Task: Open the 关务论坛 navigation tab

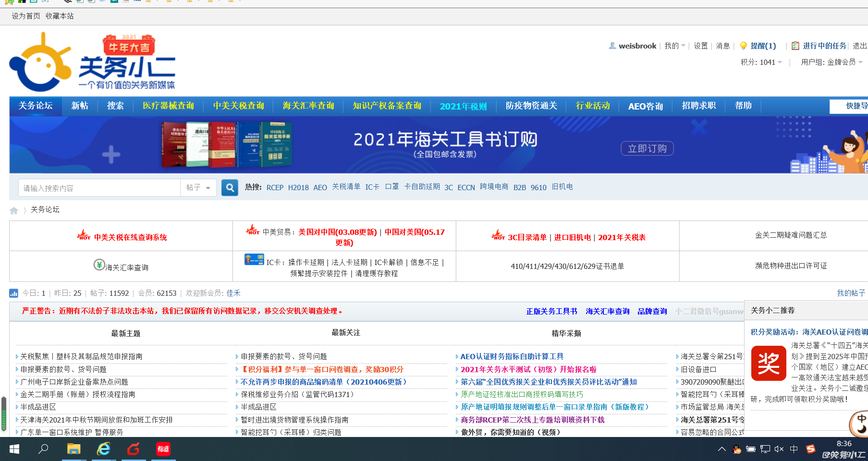Action: click(36, 106)
